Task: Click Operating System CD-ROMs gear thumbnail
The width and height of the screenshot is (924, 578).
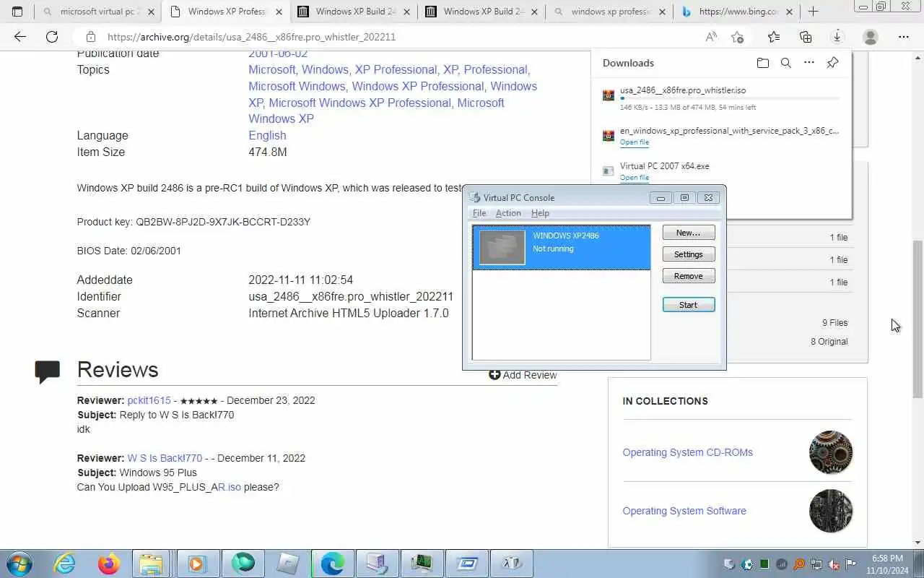Action: click(x=831, y=452)
